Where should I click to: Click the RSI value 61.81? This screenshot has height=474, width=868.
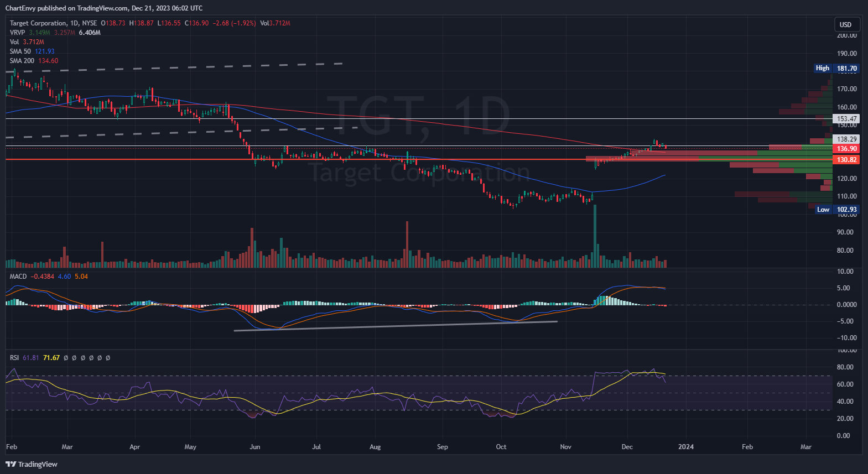(31, 358)
